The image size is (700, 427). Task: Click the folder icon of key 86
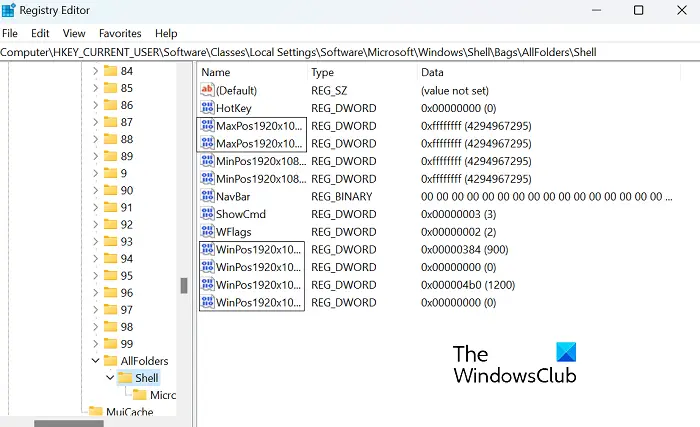coord(110,105)
